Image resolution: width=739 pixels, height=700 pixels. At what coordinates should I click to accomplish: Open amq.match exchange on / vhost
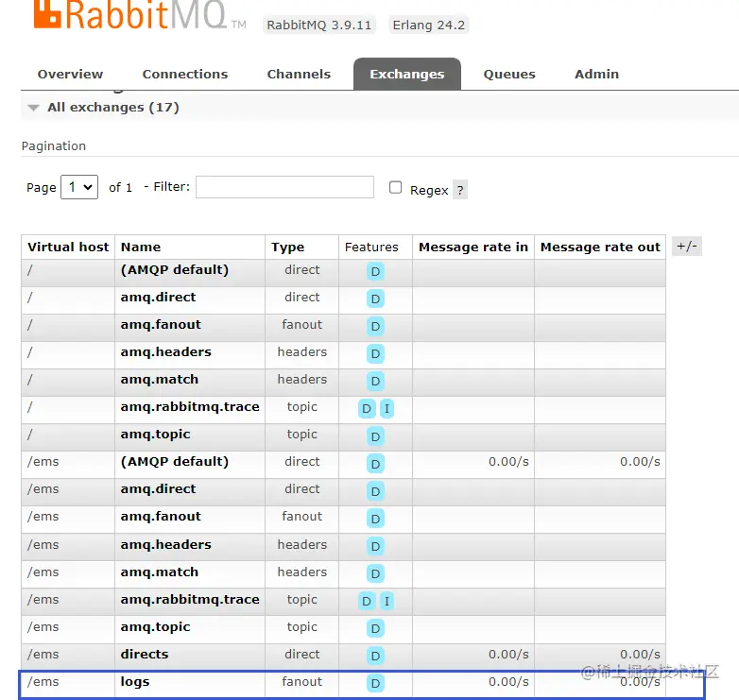coord(160,379)
